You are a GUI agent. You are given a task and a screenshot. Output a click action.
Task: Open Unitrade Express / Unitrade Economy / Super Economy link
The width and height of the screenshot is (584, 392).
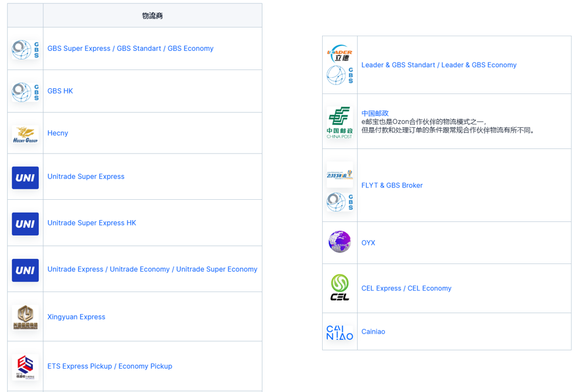coord(153,269)
